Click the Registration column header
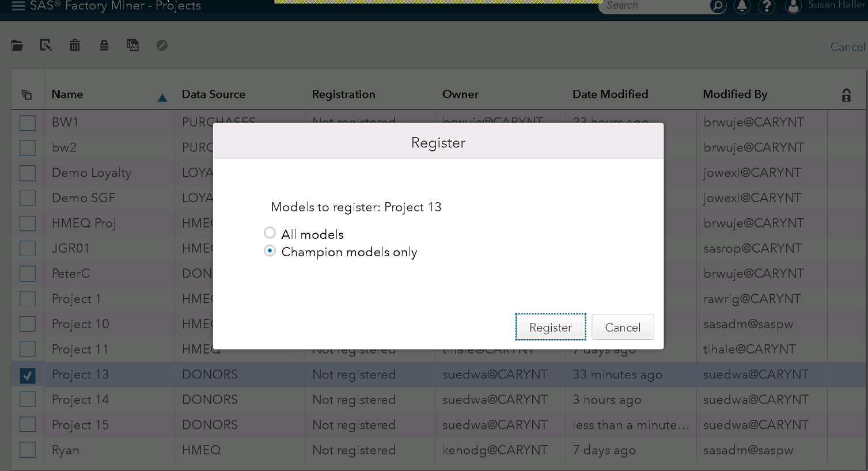Viewport: 868px width, 471px height. coord(343,94)
